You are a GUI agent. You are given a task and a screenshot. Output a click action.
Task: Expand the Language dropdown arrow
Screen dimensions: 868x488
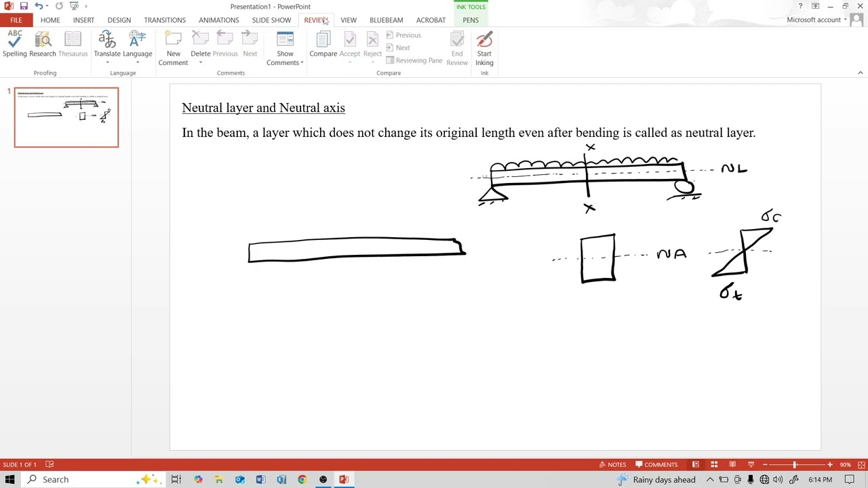(x=138, y=63)
